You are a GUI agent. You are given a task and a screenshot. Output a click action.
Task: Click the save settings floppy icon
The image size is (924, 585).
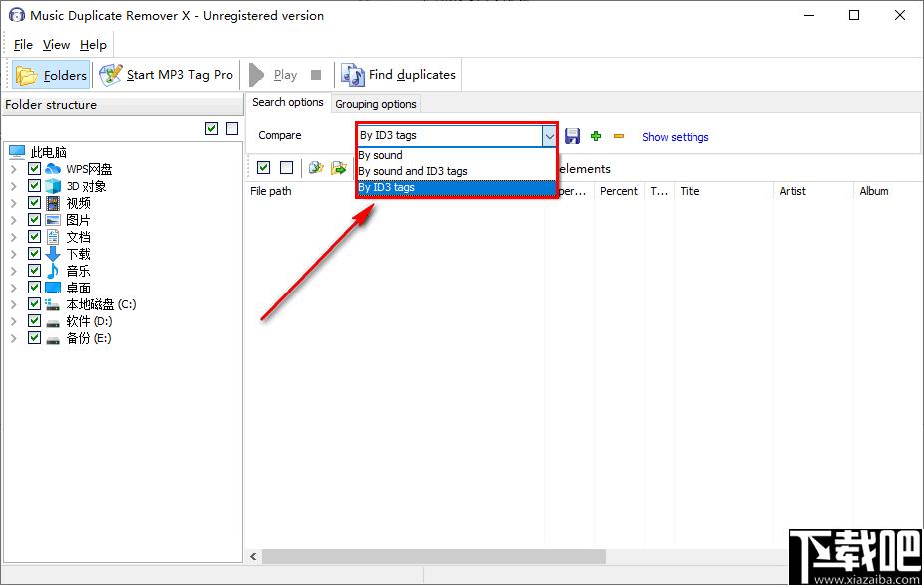click(572, 136)
